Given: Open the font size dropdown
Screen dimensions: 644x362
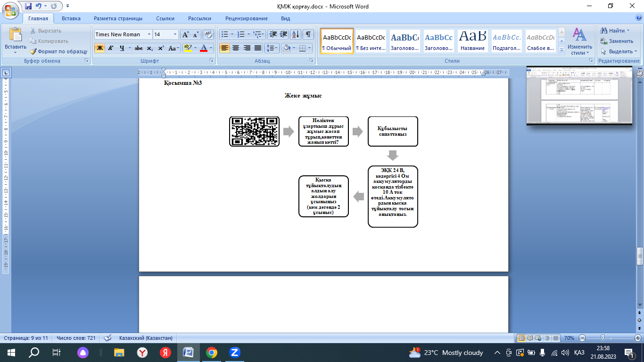Looking at the screenshot, I should 175,34.
